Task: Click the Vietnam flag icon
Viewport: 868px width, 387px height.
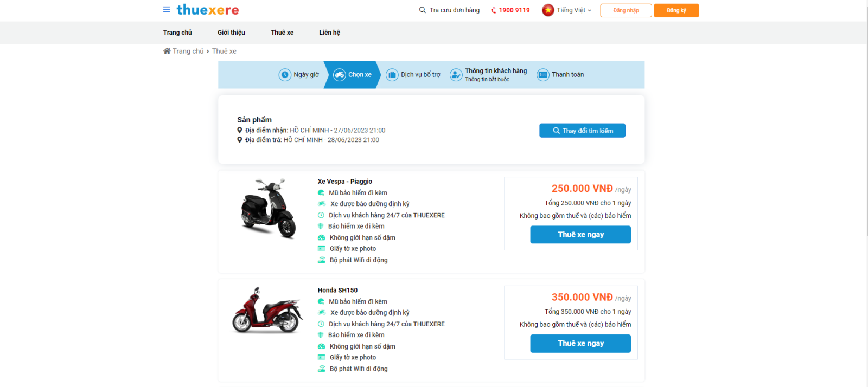Action: pos(548,10)
